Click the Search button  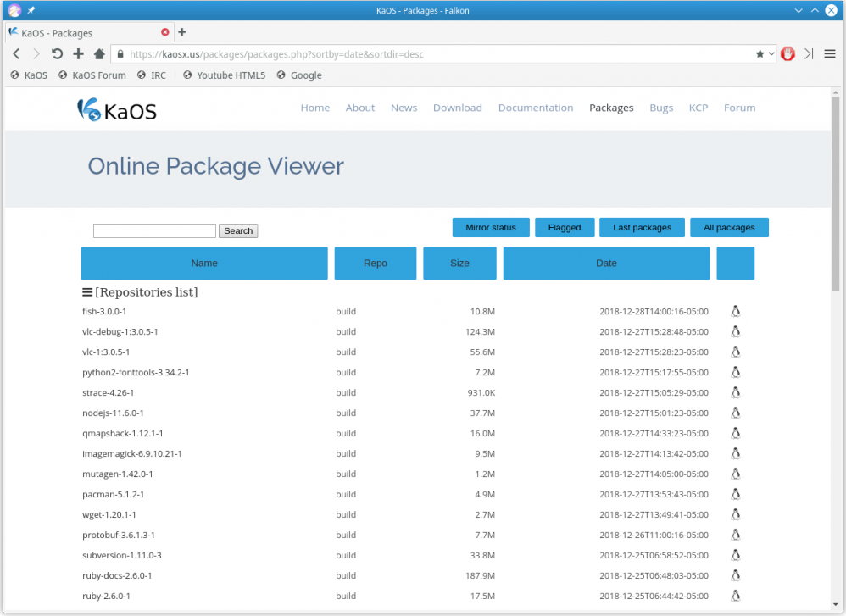coord(238,230)
